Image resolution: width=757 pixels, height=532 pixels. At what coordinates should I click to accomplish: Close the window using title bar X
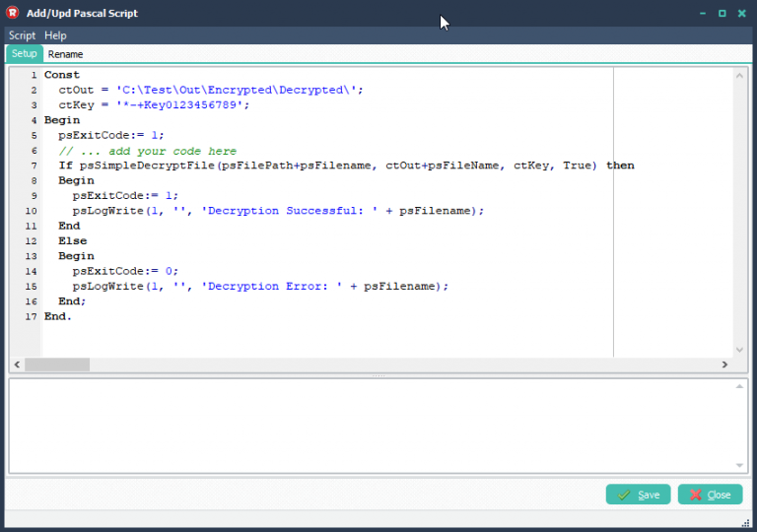(741, 14)
